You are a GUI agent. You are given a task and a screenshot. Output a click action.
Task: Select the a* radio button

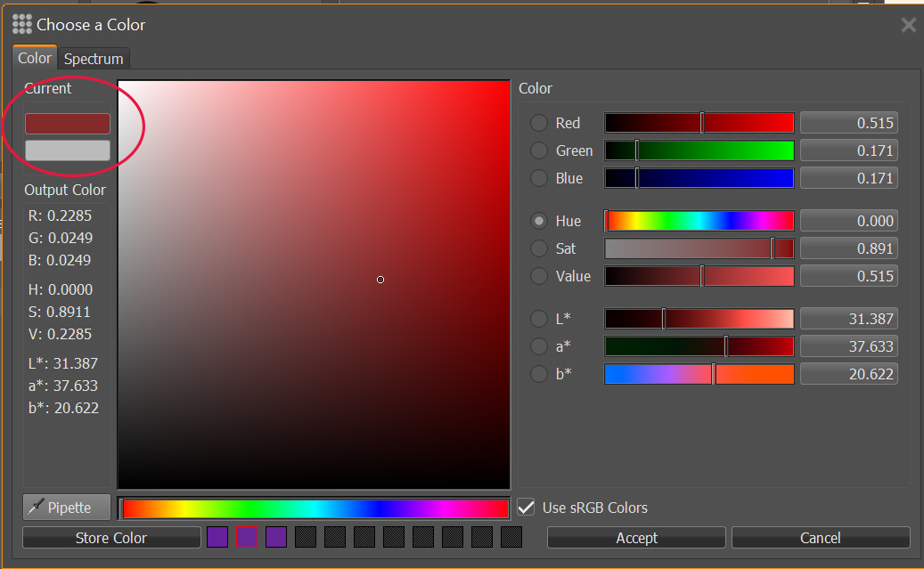(539, 345)
